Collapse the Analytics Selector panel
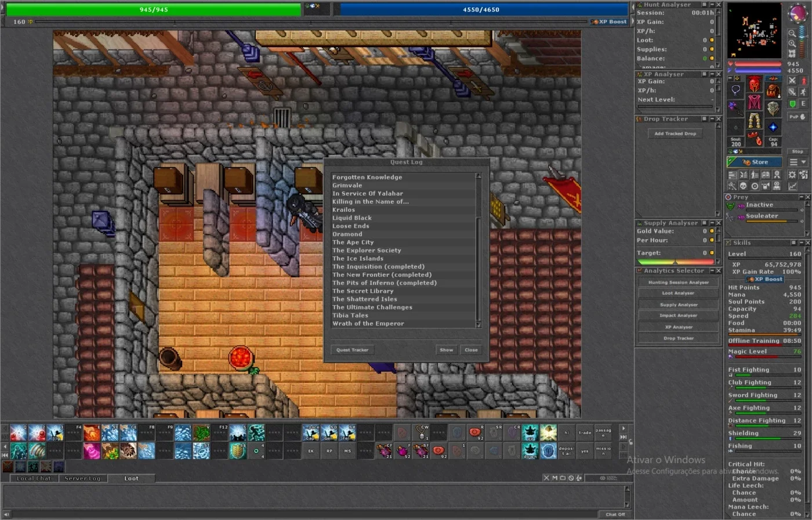812x520 pixels. pos(712,270)
